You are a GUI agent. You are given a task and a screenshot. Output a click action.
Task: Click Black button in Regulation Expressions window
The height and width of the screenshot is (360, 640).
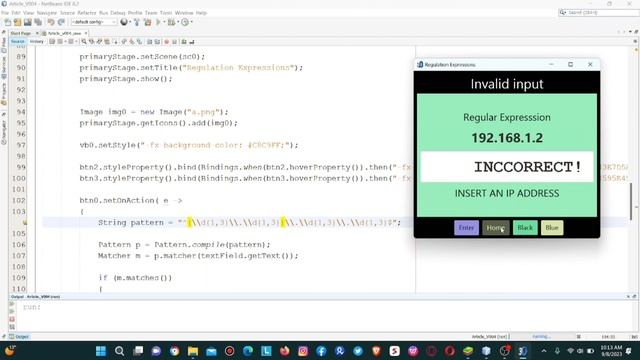[525, 228]
